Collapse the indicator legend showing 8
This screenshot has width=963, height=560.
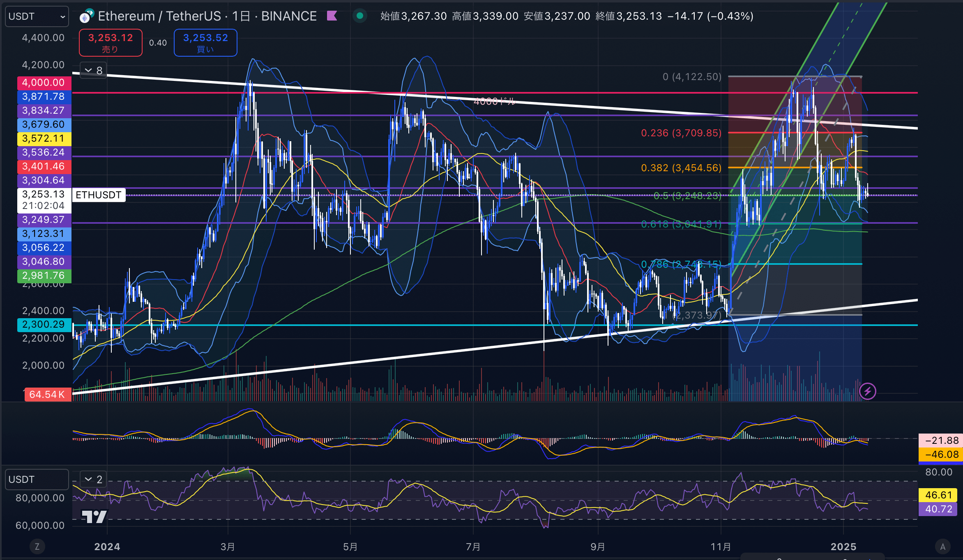click(x=93, y=71)
